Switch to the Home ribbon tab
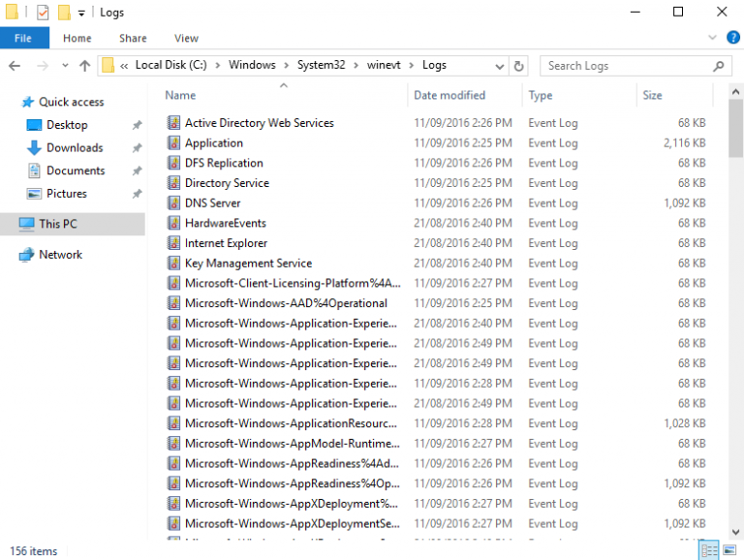 (77, 38)
